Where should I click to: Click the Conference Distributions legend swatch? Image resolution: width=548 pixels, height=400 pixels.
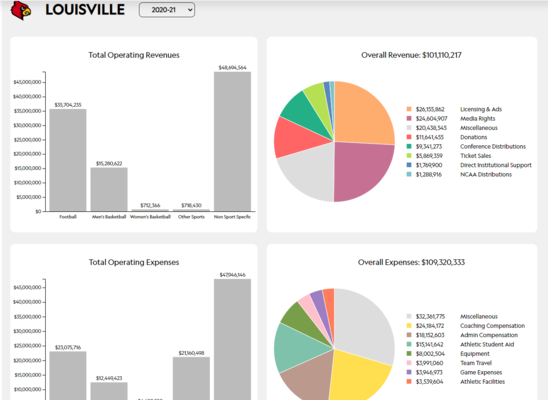point(409,146)
